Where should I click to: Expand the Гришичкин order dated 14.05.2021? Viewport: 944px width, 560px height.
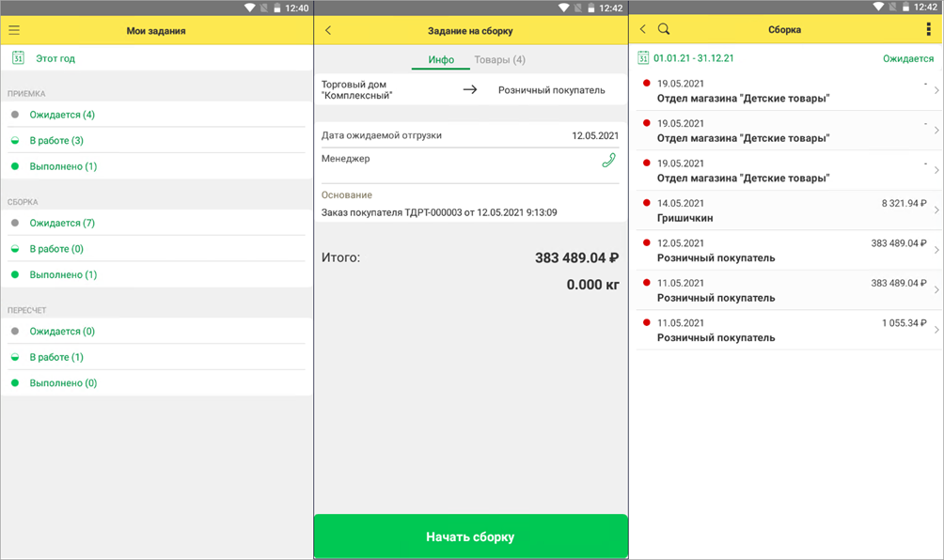tap(936, 210)
